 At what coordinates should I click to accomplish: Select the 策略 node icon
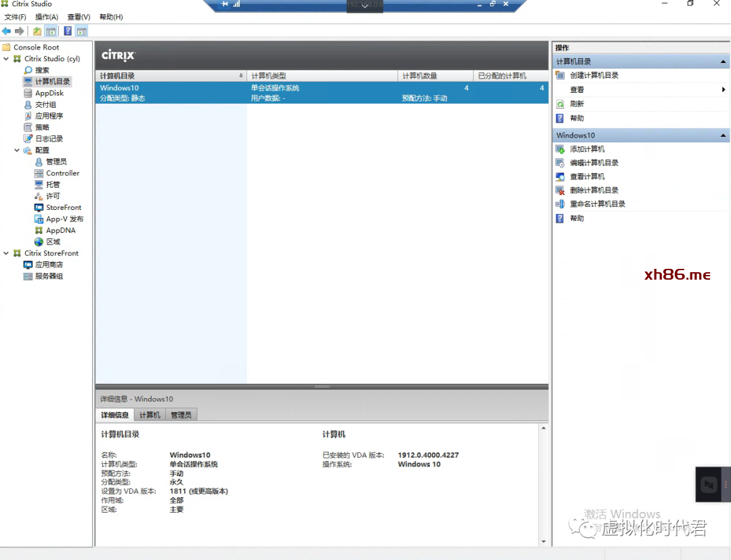[x=28, y=127]
